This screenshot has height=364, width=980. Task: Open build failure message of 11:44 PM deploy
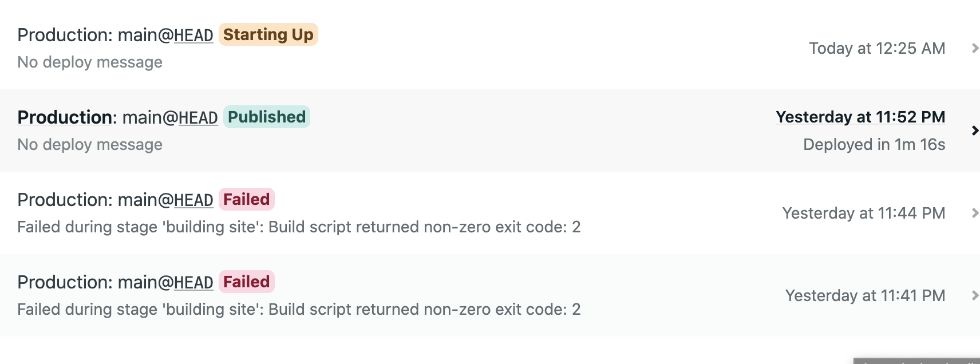coord(299,227)
